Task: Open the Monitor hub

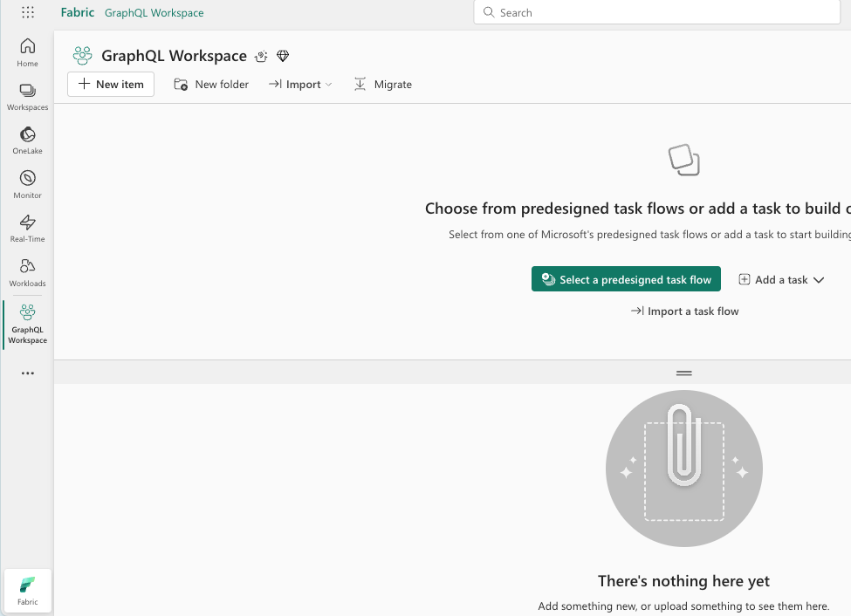Action: pos(28,184)
